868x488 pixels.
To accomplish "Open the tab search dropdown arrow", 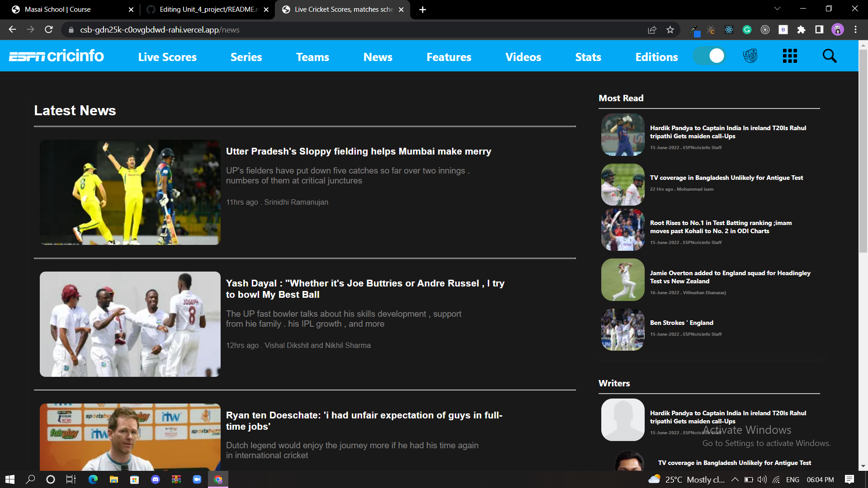I will click(777, 8).
